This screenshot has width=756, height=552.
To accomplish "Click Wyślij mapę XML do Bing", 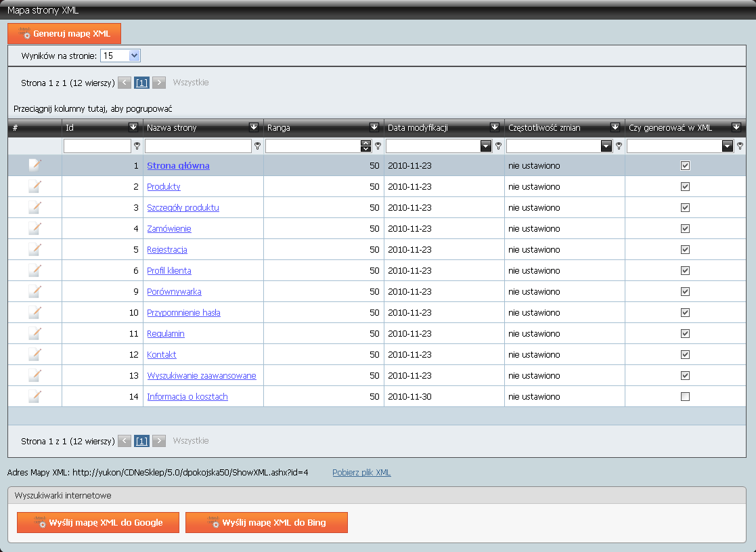I will point(266,523).
